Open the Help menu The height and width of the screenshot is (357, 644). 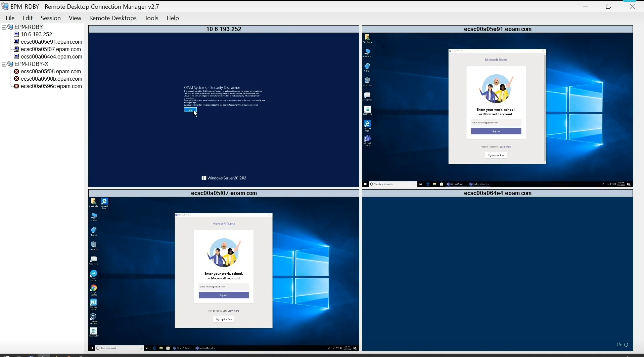click(x=173, y=18)
